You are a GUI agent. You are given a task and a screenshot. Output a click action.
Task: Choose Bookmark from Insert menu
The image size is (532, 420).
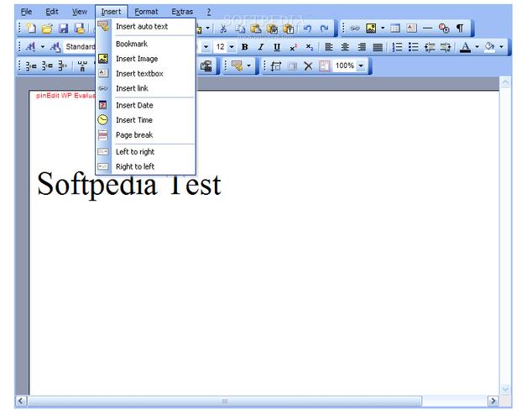145,44
